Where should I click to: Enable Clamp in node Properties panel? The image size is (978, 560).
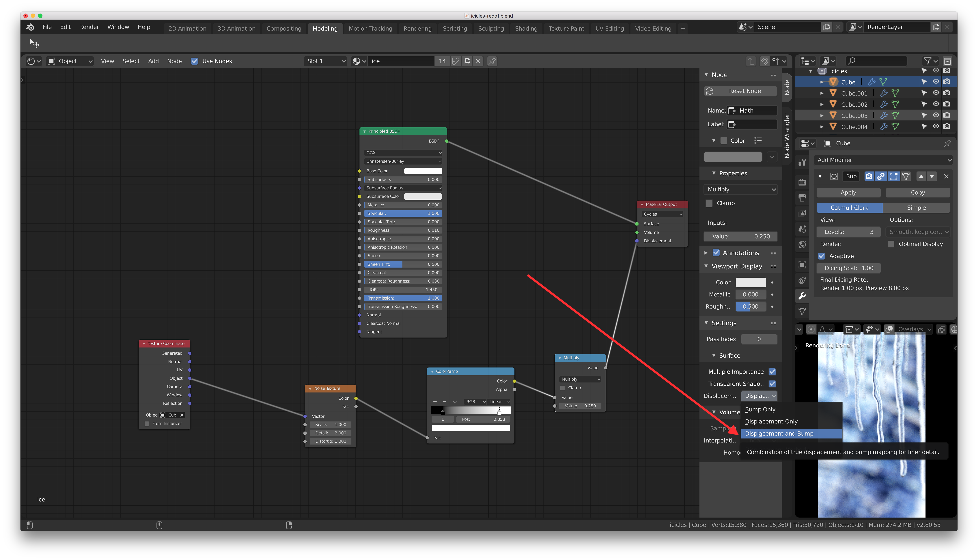[x=709, y=203]
